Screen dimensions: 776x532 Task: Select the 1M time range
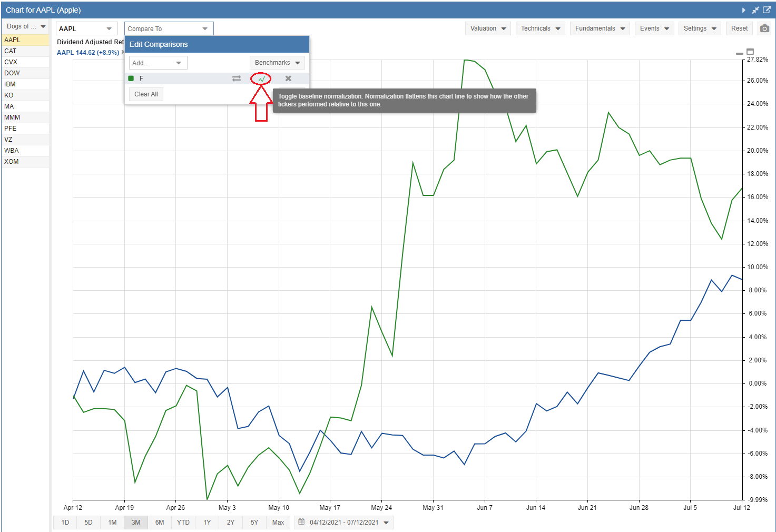(x=112, y=523)
